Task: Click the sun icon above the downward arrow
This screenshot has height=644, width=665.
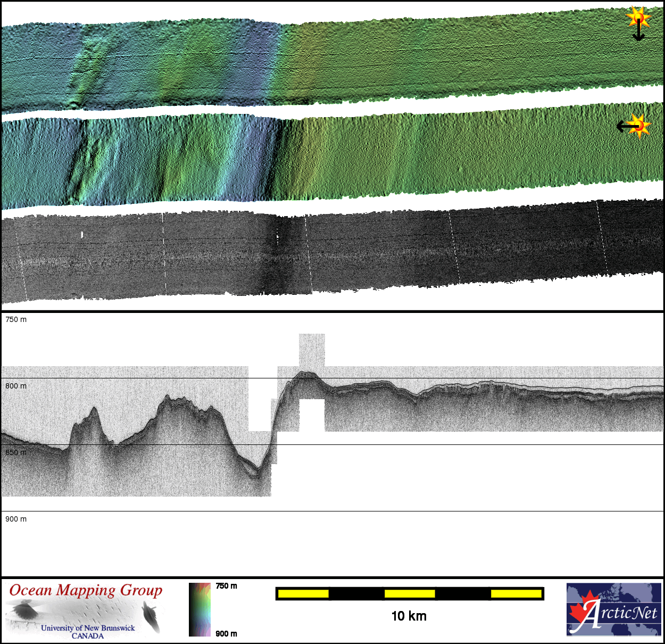Action: click(x=638, y=16)
